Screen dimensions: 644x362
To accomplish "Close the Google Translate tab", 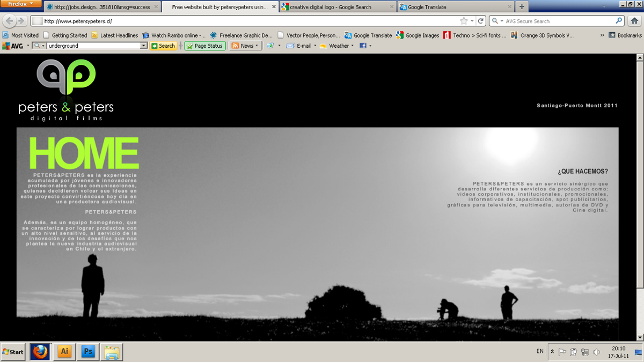I will click(509, 7).
